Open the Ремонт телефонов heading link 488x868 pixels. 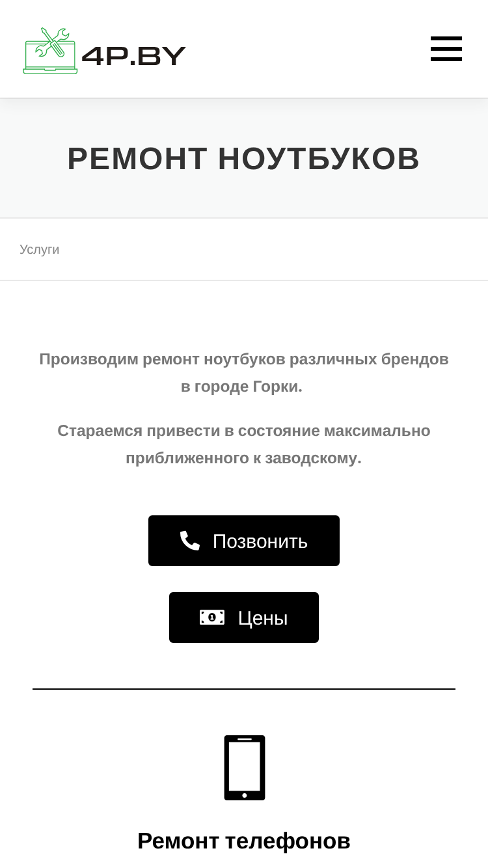click(x=244, y=841)
